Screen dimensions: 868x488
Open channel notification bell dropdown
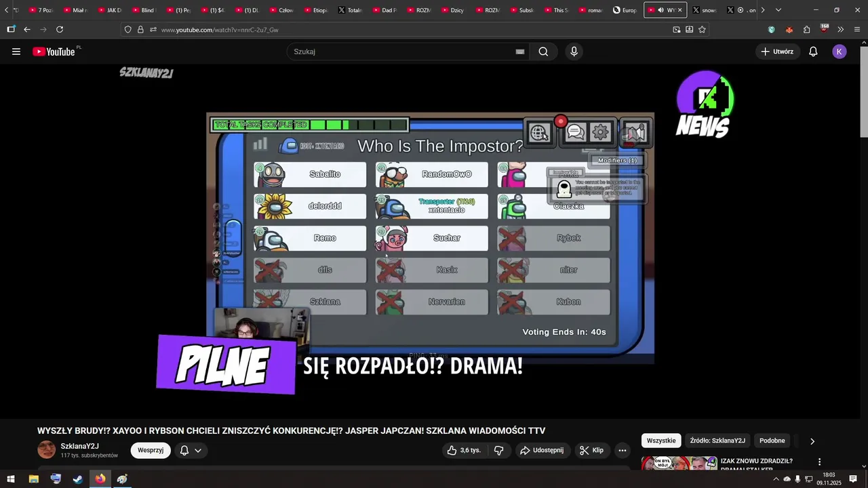191,450
